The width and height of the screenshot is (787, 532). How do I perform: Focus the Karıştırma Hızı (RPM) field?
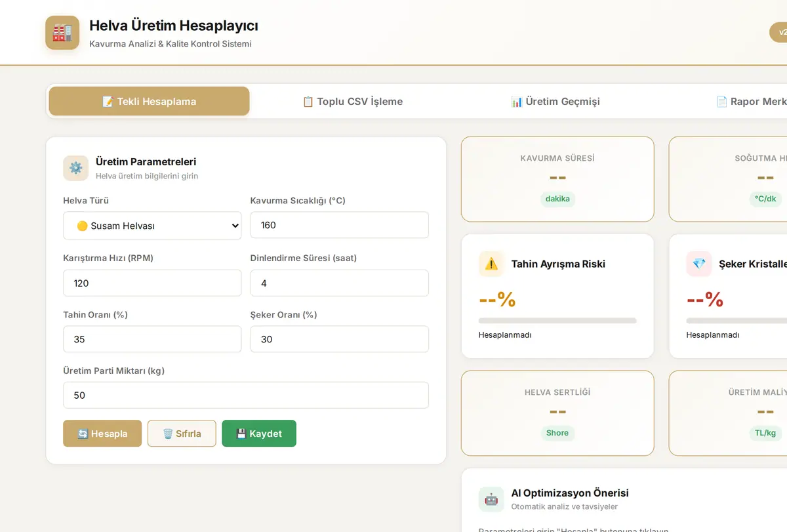(x=152, y=283)
